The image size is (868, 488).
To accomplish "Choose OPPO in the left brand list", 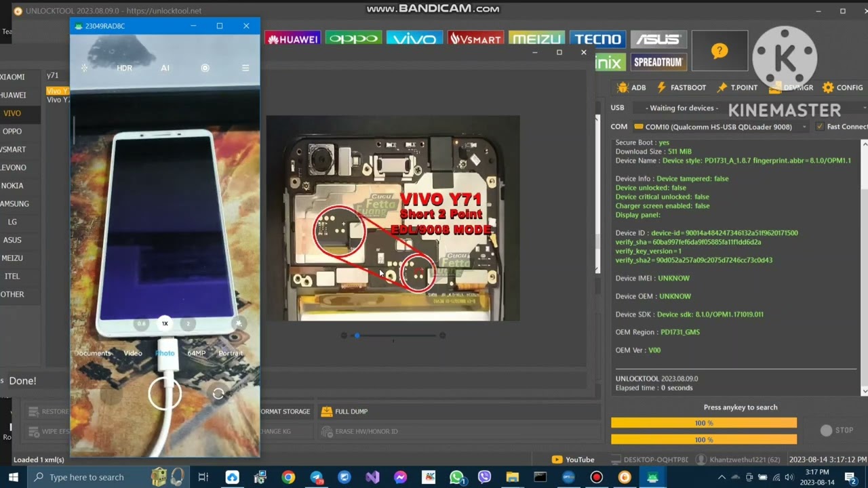I will [12, 131].
